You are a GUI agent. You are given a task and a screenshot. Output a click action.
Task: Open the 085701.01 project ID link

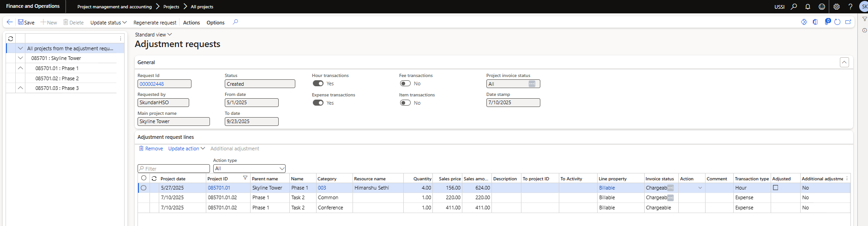[x=219, y=188]
